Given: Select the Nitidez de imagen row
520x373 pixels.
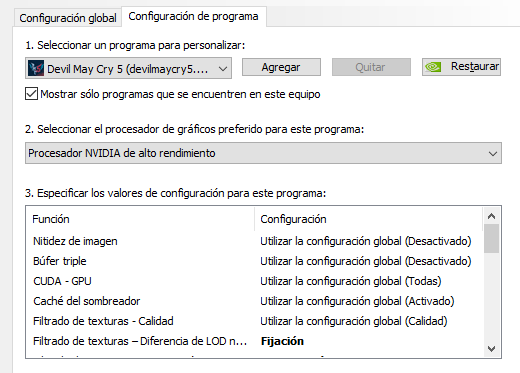Looking at the screenshot, I should click(x=254, y=241).
